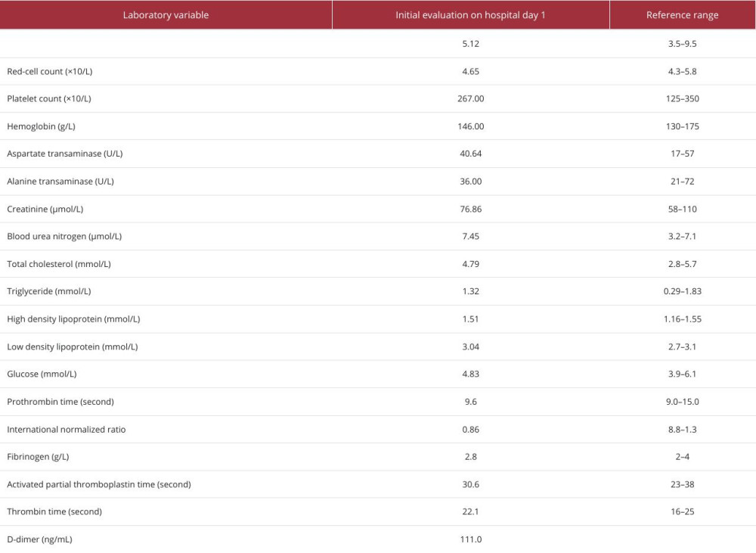Click the 'Triglyceride (mmol/L)' label

[48, 291]
